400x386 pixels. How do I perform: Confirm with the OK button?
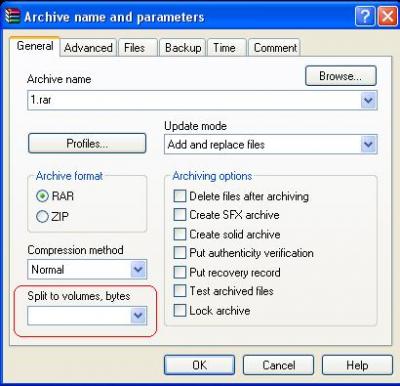click(199, 365)
